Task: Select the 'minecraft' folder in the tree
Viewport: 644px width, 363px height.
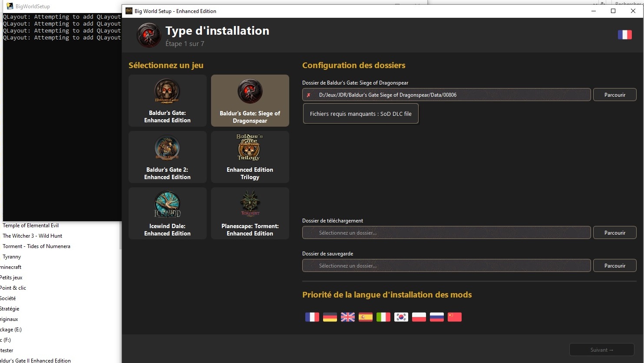Action: tap(10, 267)
